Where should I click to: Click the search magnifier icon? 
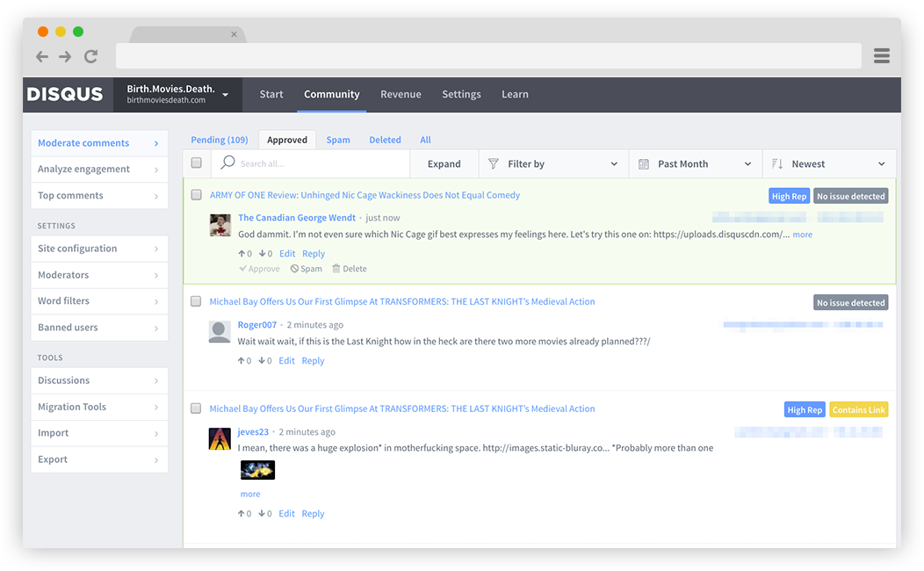point(227,163)
